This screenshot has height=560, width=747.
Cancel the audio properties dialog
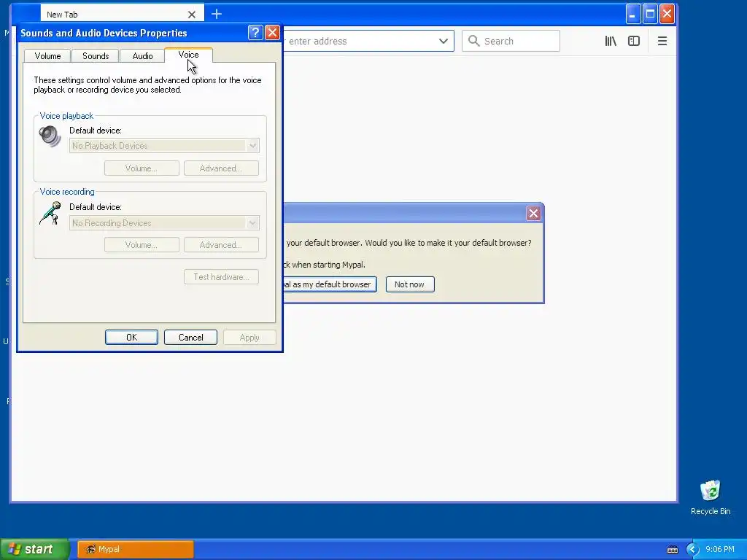click(190, 337)
